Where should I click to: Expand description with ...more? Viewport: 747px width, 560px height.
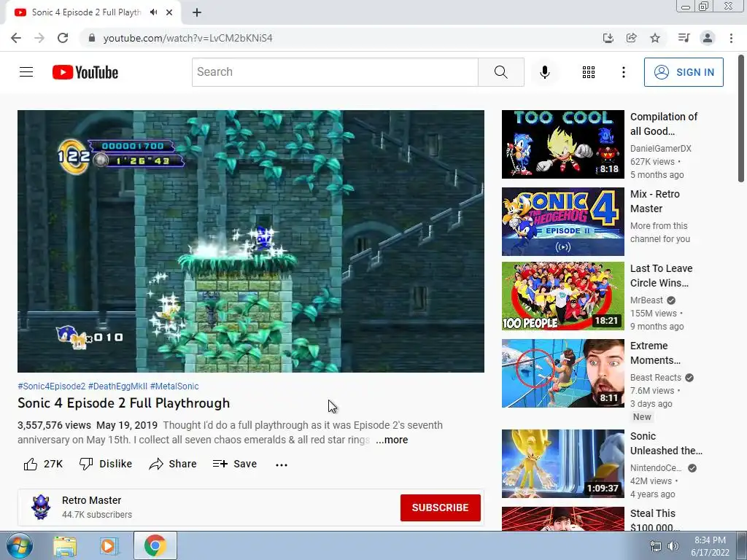tap(392, 440)
